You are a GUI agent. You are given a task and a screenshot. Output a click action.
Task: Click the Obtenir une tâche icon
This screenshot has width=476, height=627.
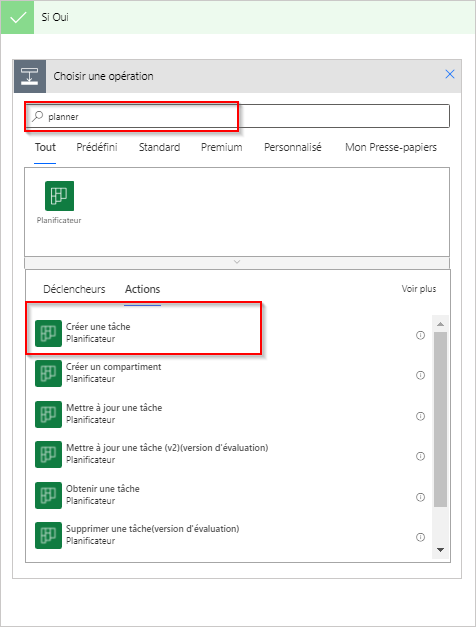pyautogui.click(x=48, y=495)
